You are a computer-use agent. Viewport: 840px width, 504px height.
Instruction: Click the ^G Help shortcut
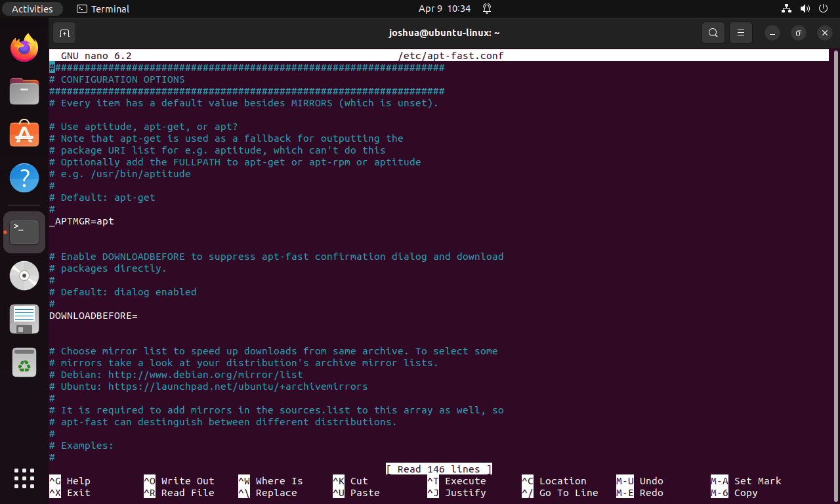70,481
